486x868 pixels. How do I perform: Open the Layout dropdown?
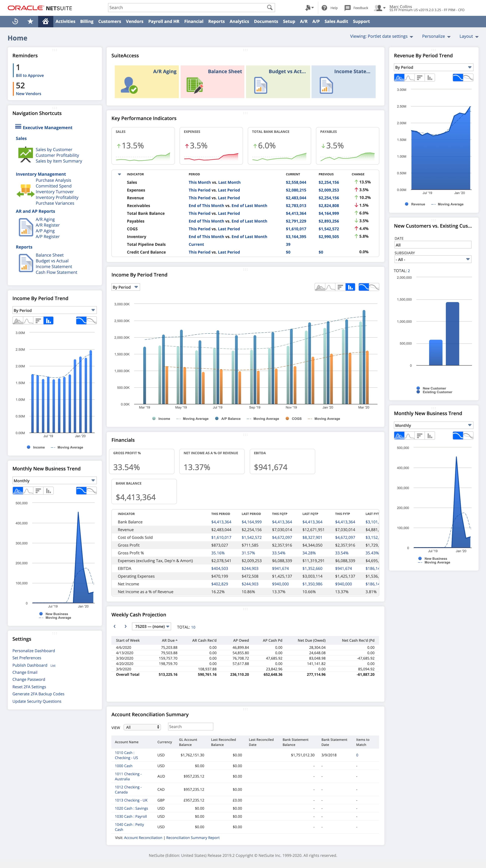point(469,36)
